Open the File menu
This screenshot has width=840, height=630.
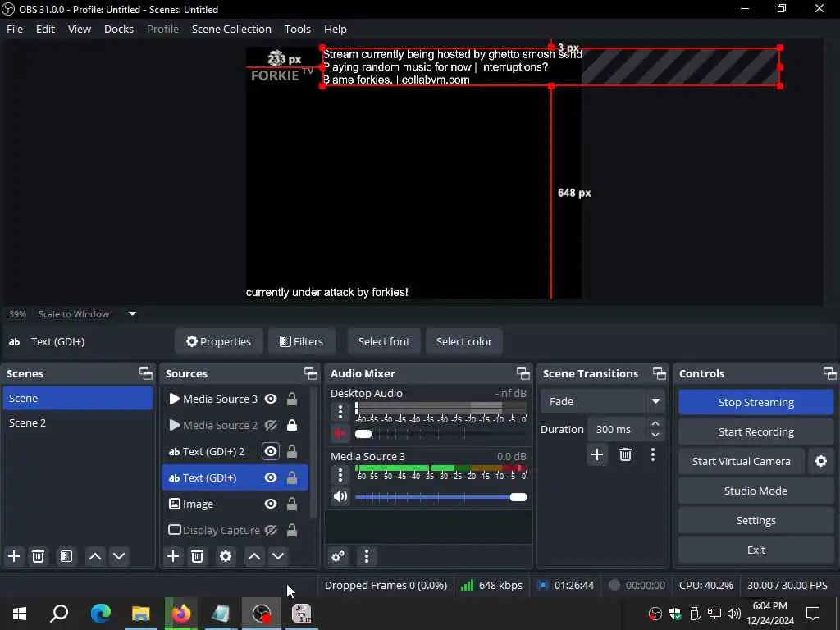click(x=15, y=29)
